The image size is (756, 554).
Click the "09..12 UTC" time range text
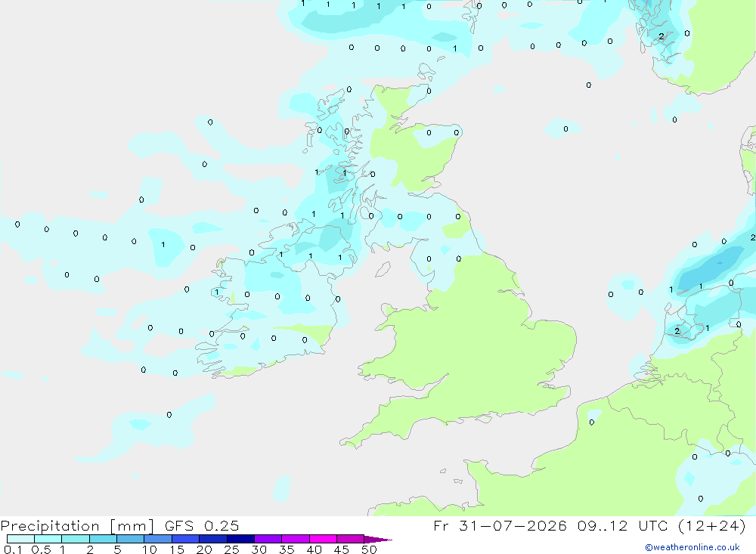(624, 525)
